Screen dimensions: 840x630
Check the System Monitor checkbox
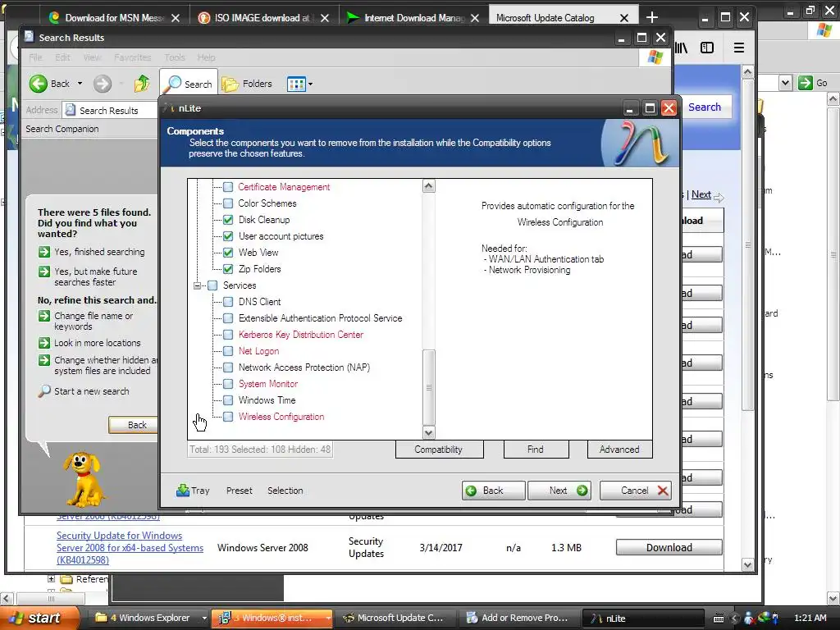[228, 384]
